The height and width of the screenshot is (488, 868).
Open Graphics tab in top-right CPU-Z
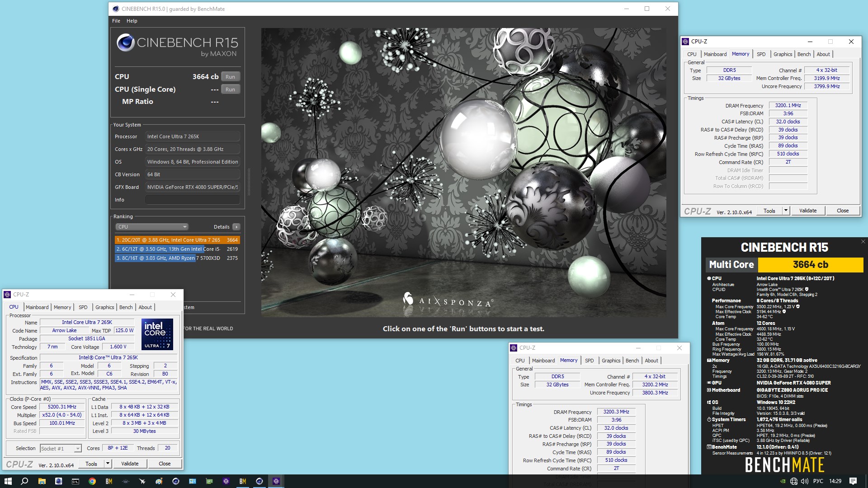point(783,54)
